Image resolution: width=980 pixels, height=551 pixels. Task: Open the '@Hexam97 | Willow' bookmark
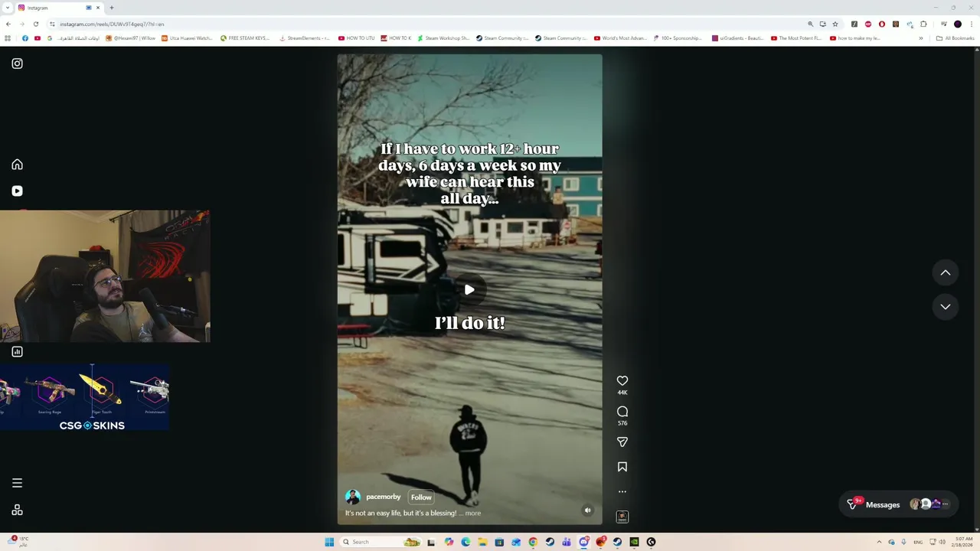(131, 37)
